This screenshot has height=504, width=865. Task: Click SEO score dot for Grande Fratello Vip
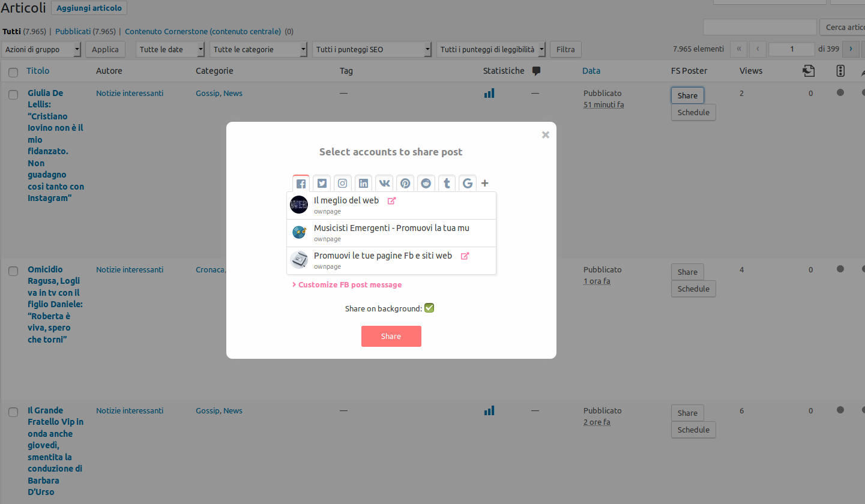840,410
